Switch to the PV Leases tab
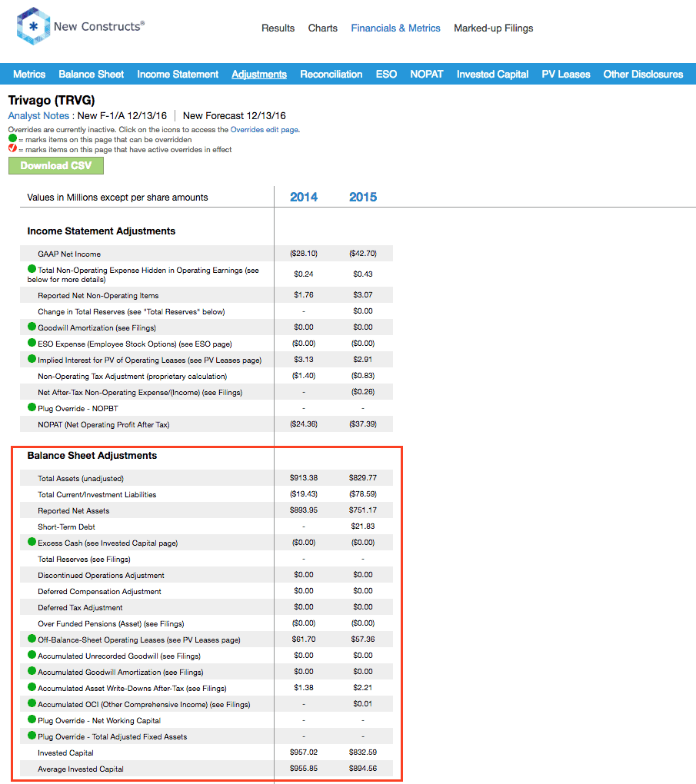 [x=566, y=74]
